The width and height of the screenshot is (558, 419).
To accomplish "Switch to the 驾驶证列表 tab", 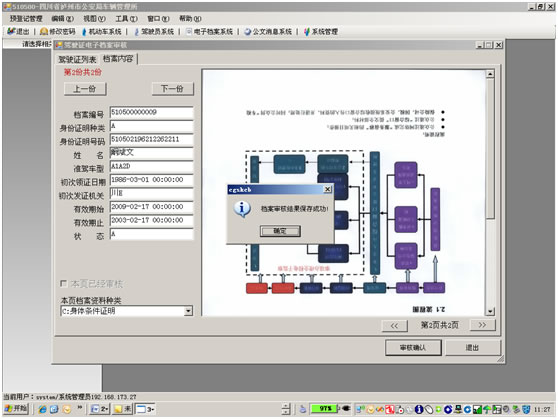I will (77, 59).
